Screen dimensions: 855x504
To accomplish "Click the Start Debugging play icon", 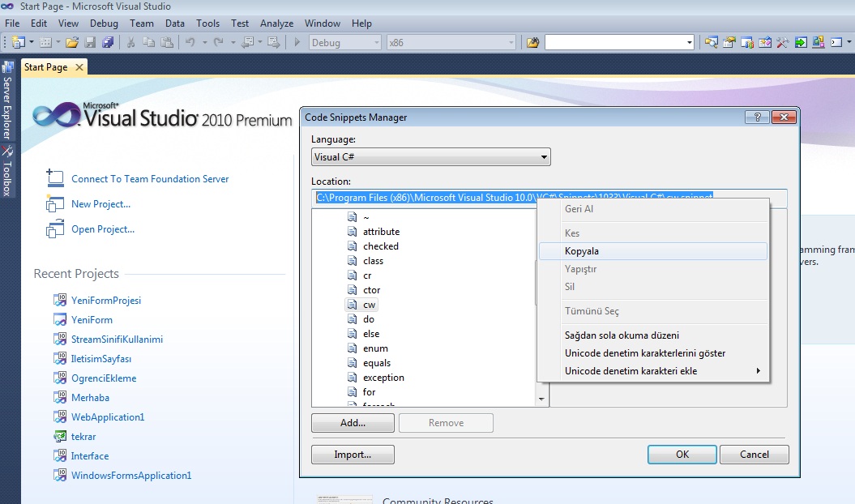I will (x=297, y=43).
